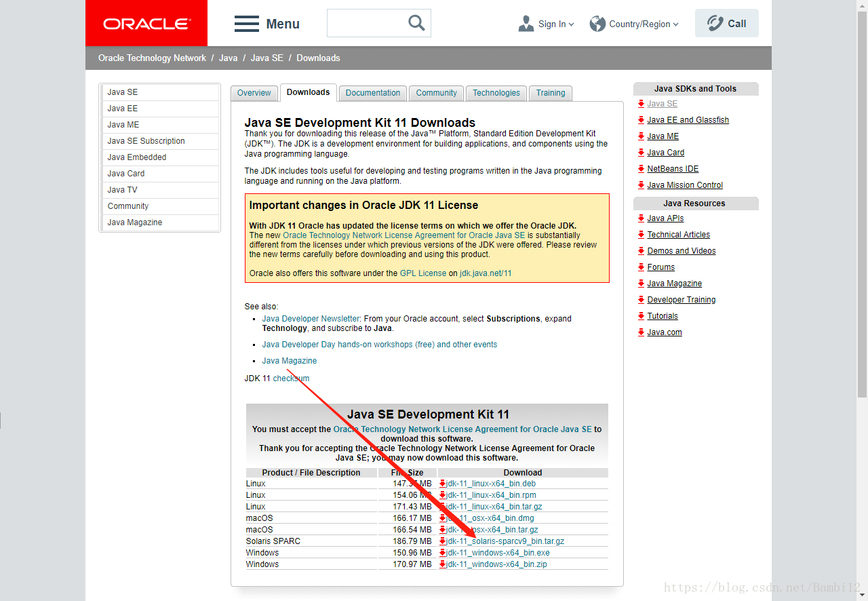
Task: Click download arrow icon beside Java.com
Action: 641,332
